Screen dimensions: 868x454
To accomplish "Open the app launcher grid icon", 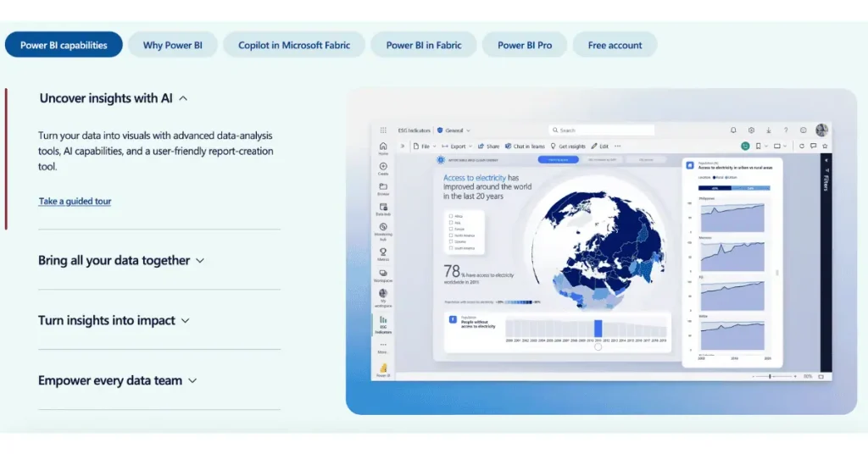I will [x=383, y=130].
